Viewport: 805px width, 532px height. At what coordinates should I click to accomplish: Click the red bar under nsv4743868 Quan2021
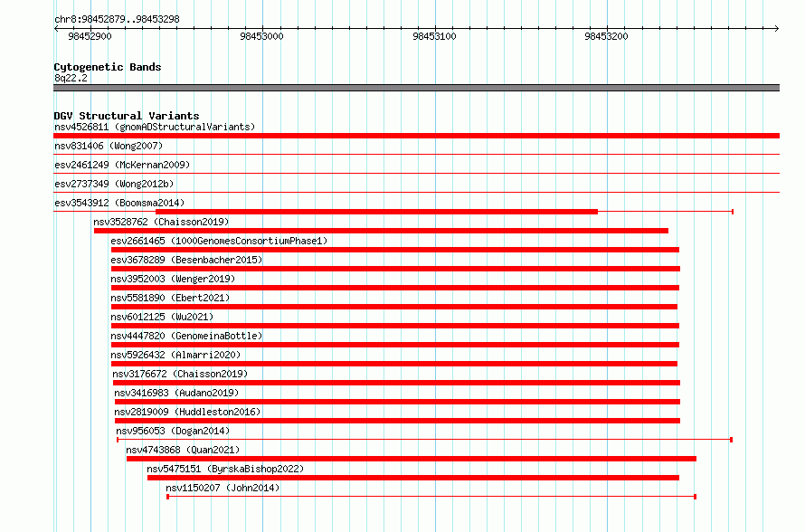tap(412, 459)
